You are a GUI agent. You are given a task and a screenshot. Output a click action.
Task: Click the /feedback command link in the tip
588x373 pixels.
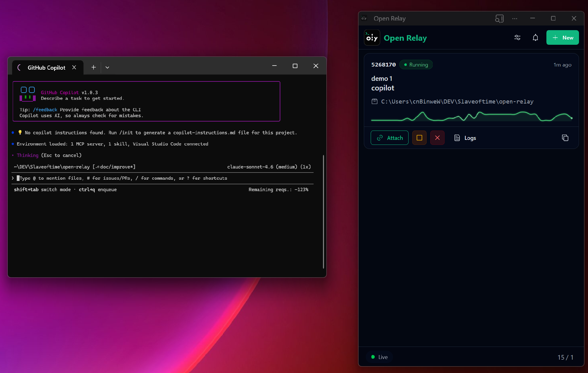pyautogui.click(x=45, y=110)
